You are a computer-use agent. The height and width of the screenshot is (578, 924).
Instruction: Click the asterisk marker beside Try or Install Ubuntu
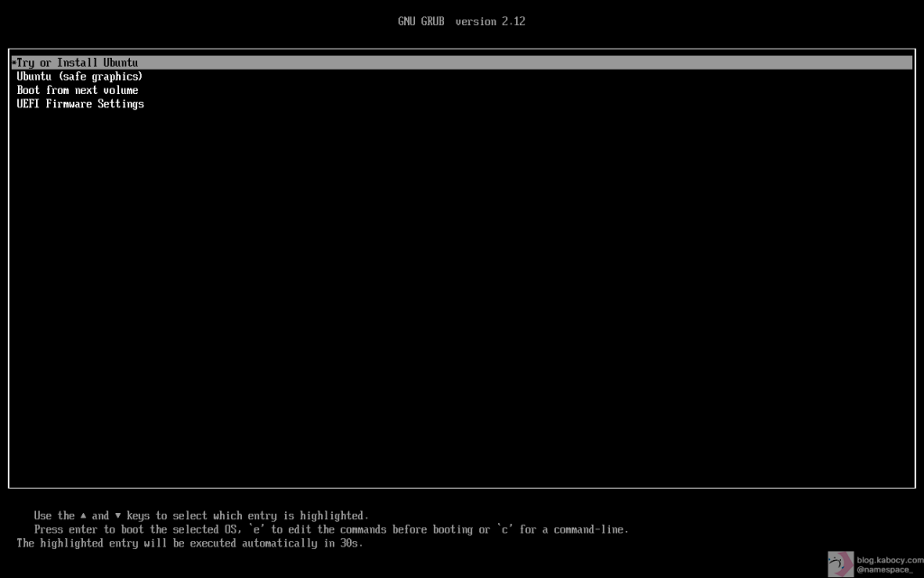pyautogui.click(x=14, y=62)
